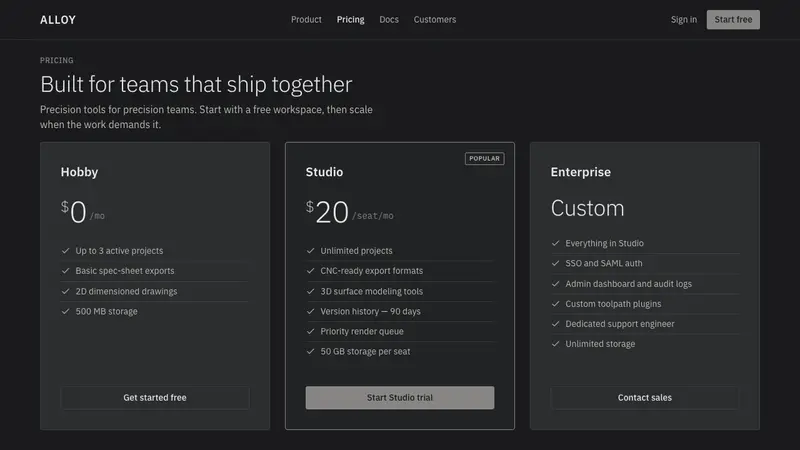The height and width of the screenshot is (450, 800).
Task: Click the text Dedicated support engineer
Action: click(x=620, y=324)
